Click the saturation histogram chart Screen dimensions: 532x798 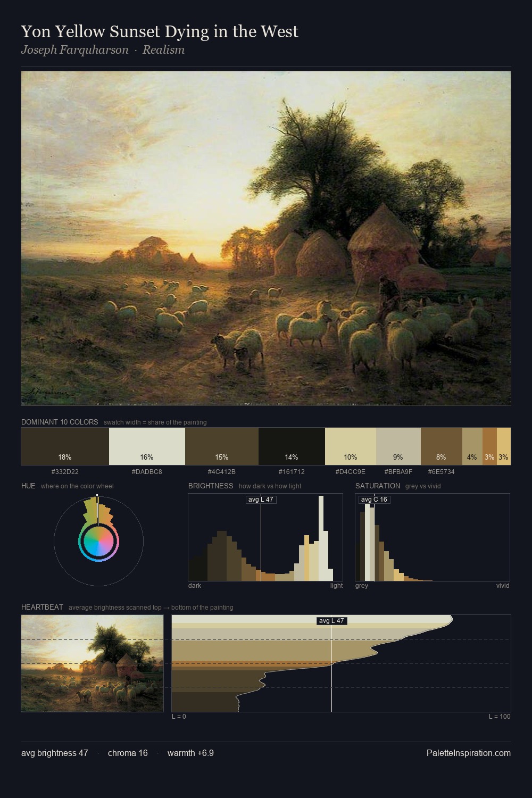(x=433, y=537)
